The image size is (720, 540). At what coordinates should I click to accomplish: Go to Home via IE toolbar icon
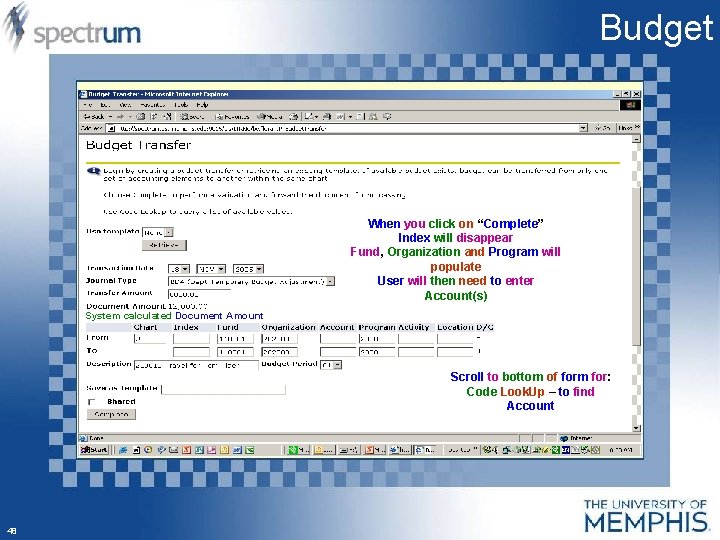[x=168, y=117]
